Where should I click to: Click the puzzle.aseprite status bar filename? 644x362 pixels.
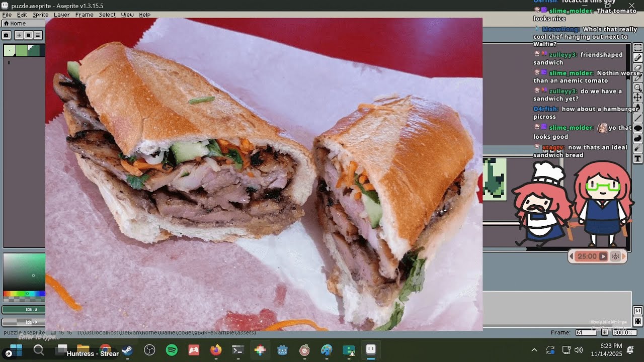pos(25,333)
